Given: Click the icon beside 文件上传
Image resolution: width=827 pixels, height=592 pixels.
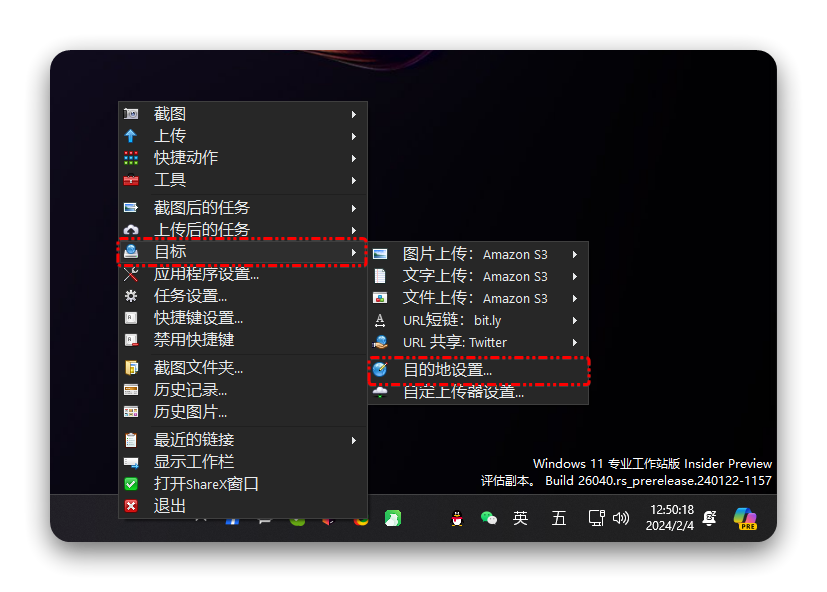Looking at the screenshot, I should tap(380, 298).
